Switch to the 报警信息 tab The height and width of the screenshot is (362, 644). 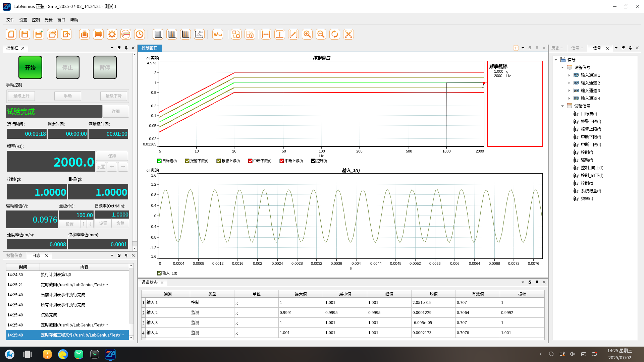click(x=14, y=255)
